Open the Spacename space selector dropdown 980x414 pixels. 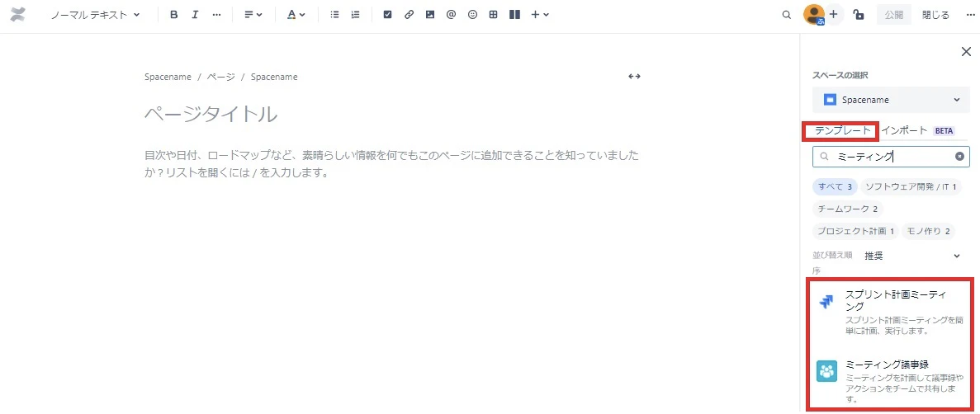tap(892, 100)
